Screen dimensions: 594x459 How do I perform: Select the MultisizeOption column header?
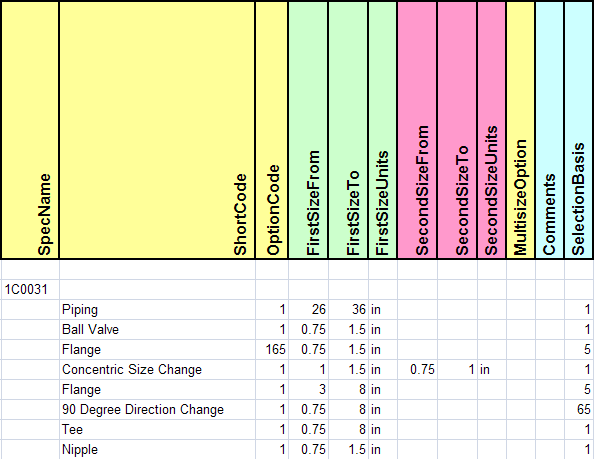[521, 130]
